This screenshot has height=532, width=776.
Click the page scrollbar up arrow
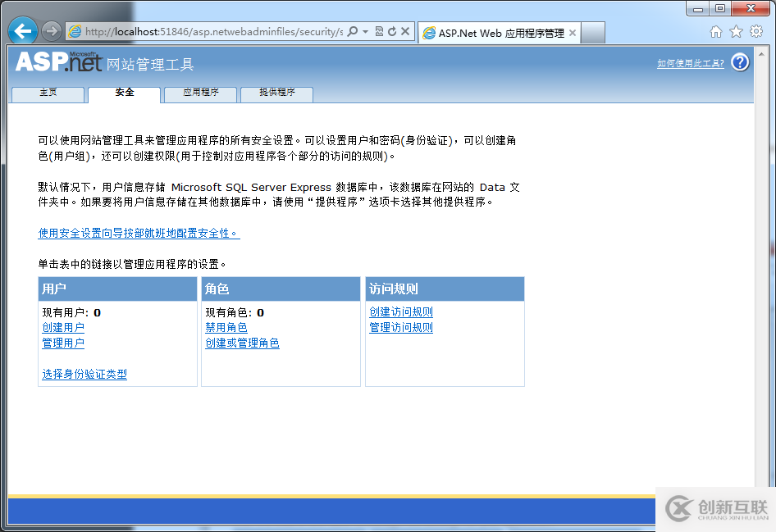(x=761, y=53)
